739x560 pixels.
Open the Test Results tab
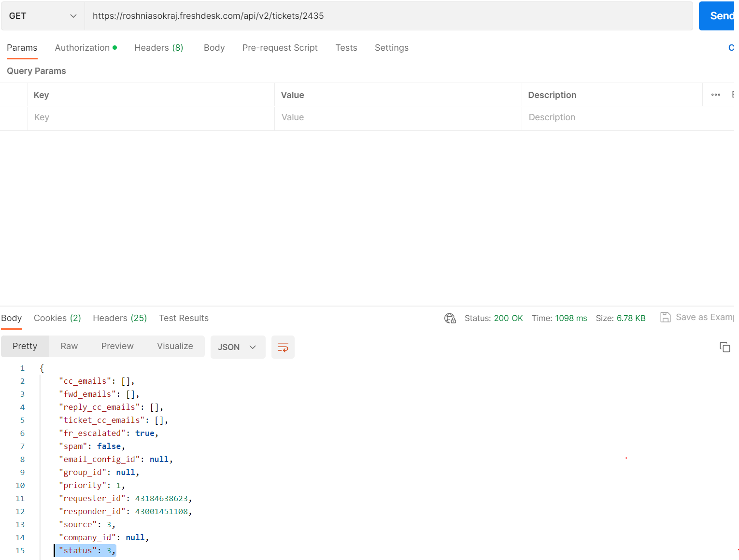point(184,318)
